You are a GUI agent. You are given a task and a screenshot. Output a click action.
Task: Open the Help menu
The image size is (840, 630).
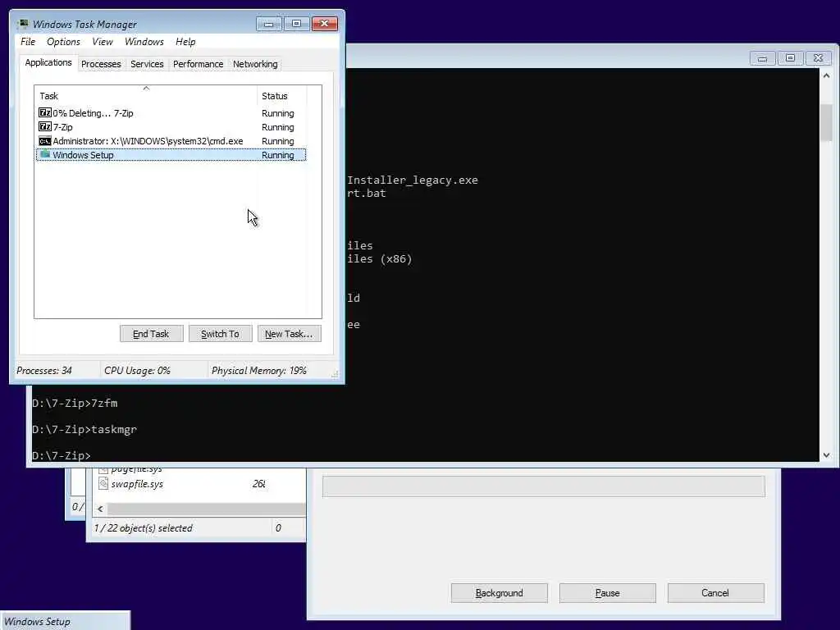(185, 42)
